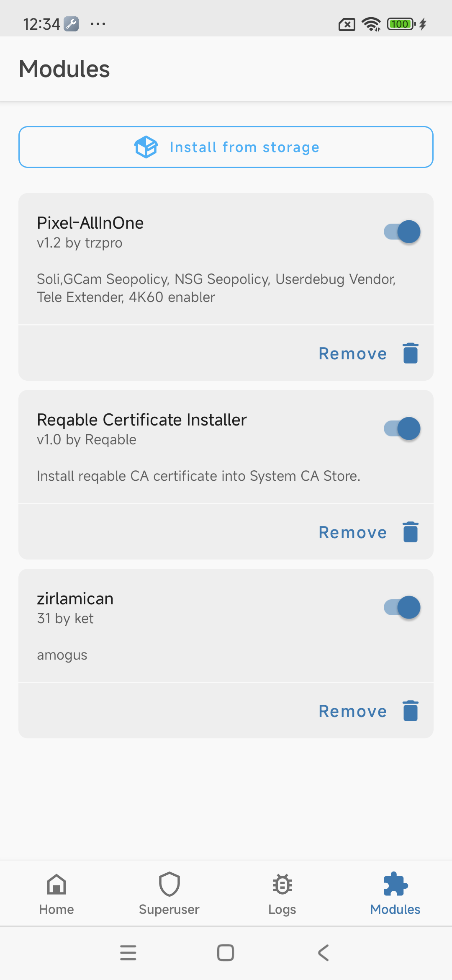Click trash icon for Reqable Certificate Installer
Viewport: 452px width, 980px height.
(411, 532)
